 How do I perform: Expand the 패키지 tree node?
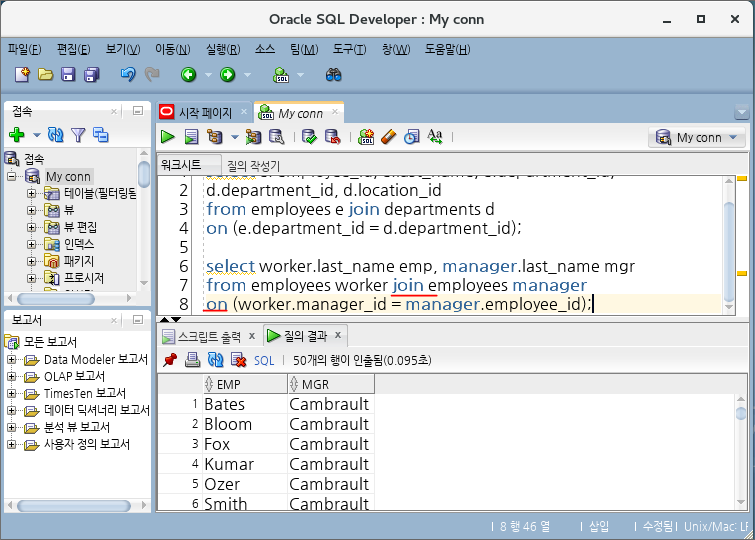pos(31,262)
